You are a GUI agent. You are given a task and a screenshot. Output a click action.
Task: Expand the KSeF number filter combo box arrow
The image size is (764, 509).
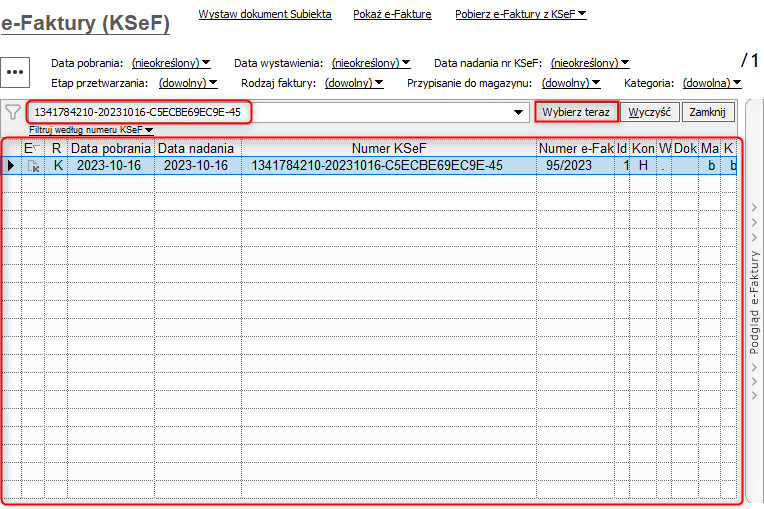pos(518,113)
